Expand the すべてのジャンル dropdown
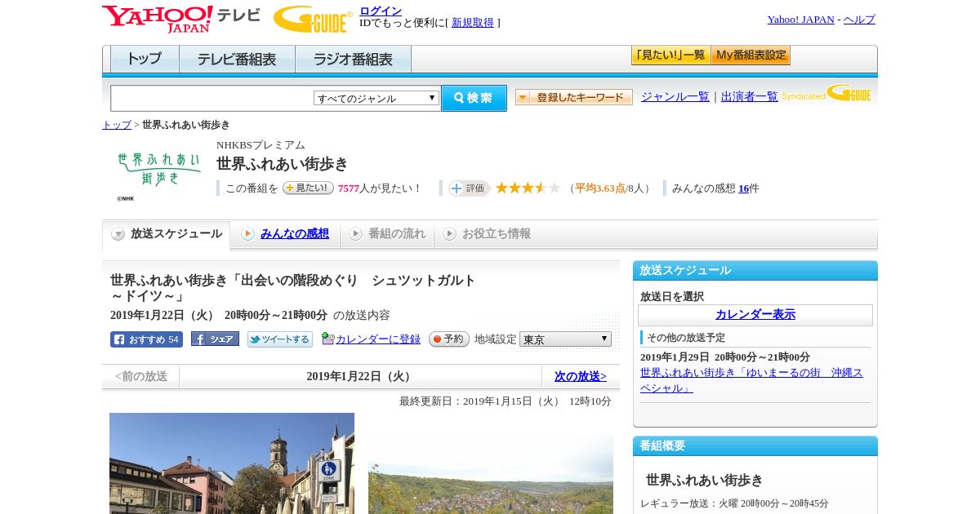 click(x=376, y=98)
